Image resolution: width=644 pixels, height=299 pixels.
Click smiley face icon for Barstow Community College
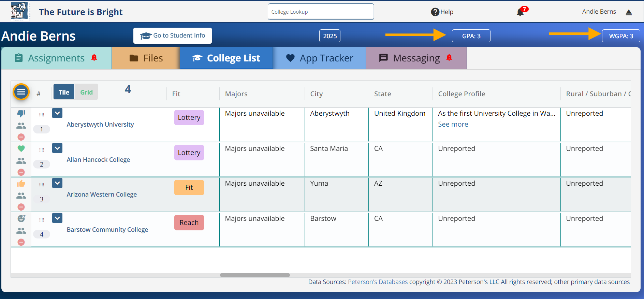pos(21,218)
